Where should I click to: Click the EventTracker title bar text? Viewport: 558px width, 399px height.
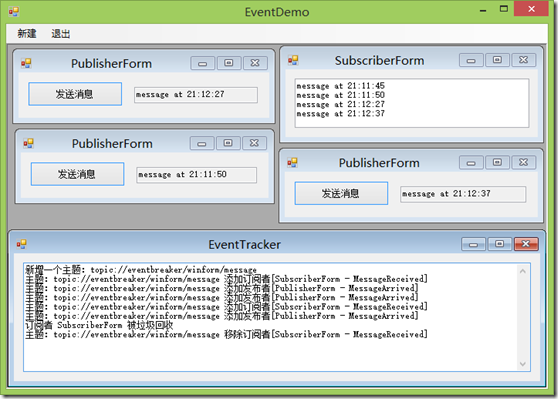coord(244,245)
